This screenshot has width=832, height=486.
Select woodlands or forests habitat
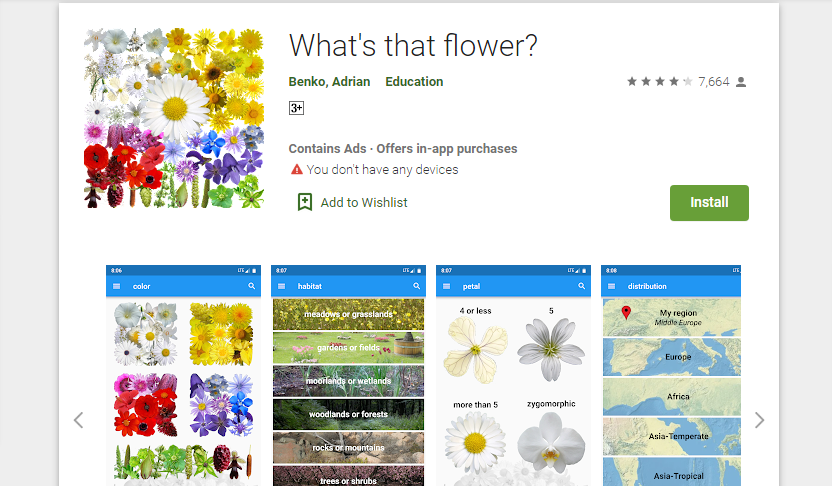point(349,414)
